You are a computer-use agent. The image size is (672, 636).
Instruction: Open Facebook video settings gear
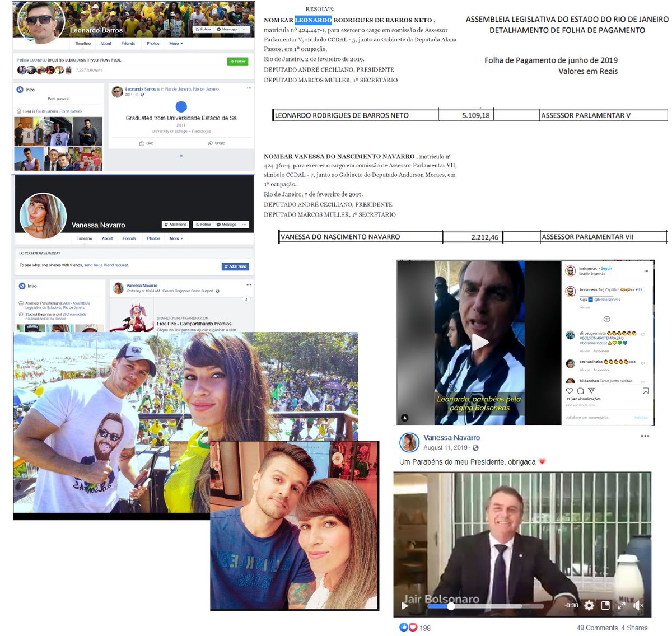click(589, 605)
